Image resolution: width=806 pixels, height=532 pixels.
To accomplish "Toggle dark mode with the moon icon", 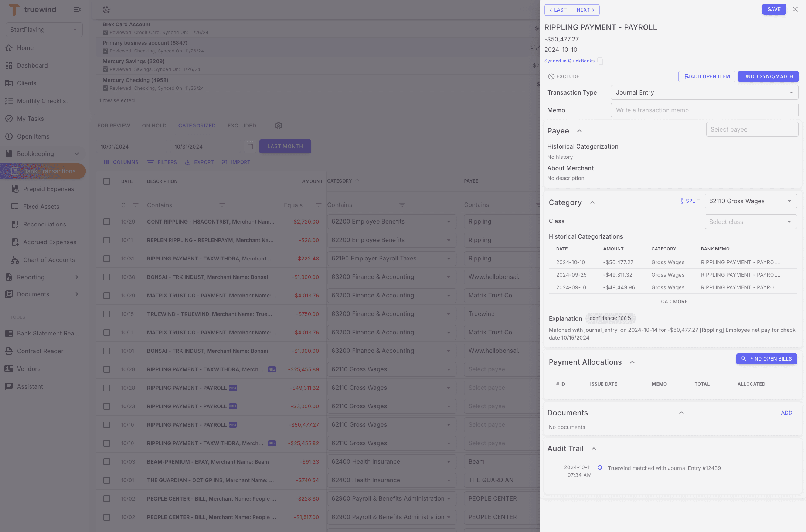I will coord(106,10).
